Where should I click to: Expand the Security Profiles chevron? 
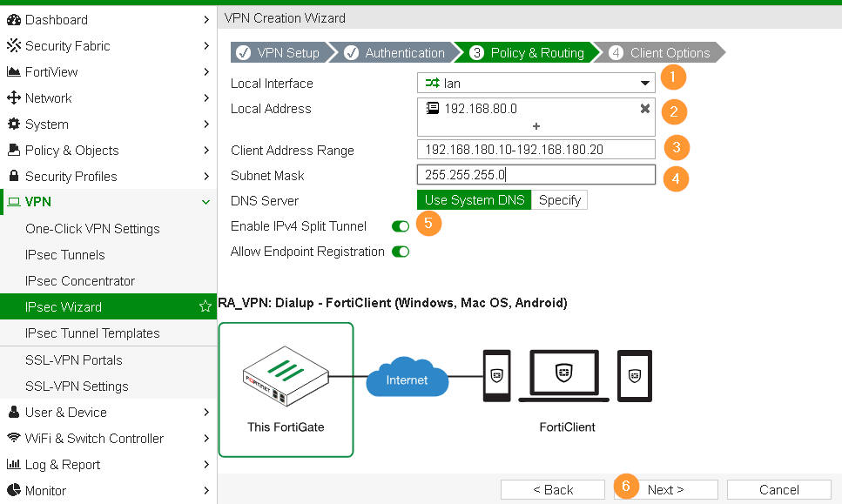206,176
